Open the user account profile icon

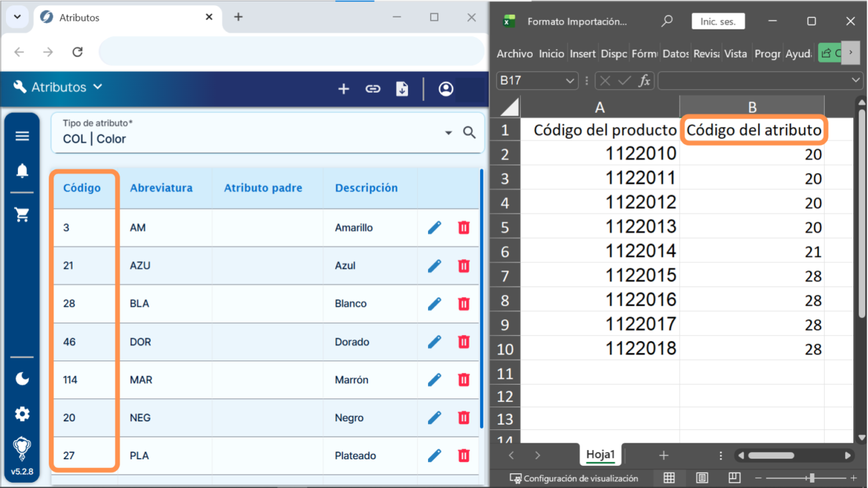click(x=446, y=89)
